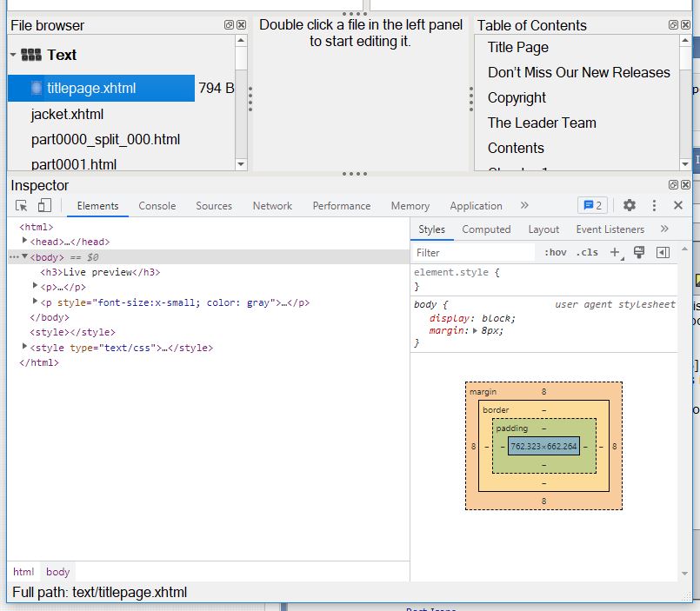The image size is (700, 611).
Task: Activate the inspect element picker tool
Action: (x=22, y=206)
